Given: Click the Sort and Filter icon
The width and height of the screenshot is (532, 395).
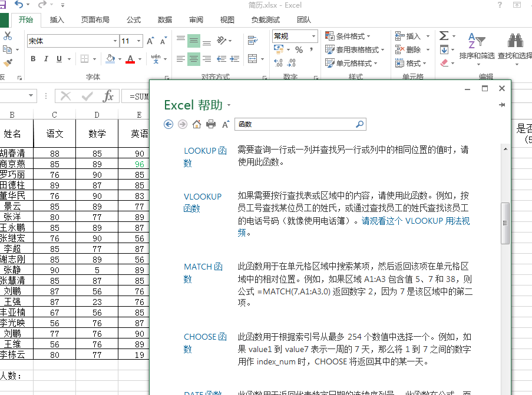Looking at the screenshot, I should click(477, 41).
